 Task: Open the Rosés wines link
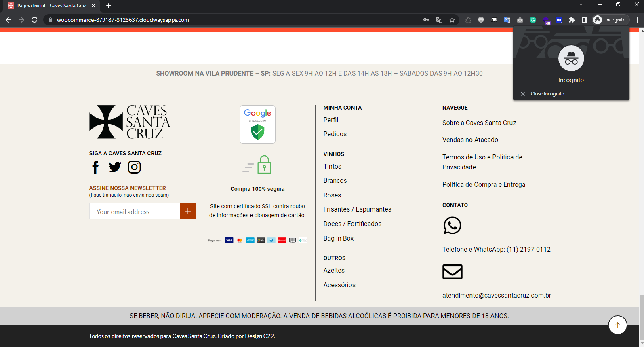click(x=332, y=195)
